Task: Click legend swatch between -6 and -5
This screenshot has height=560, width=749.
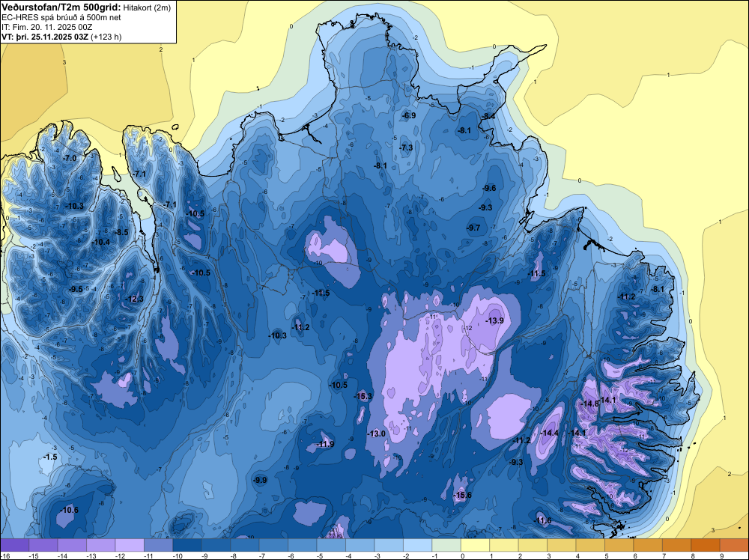Action: coord(303,545)
